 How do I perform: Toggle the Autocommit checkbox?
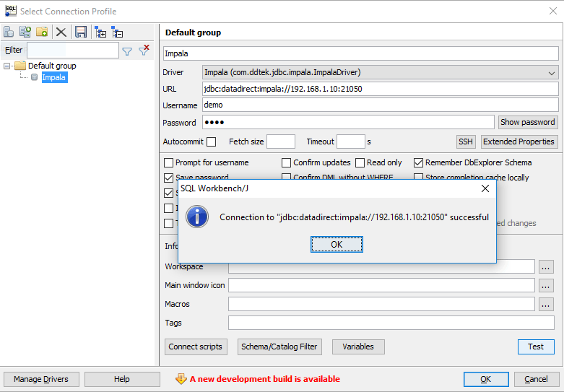click(212, 142)
